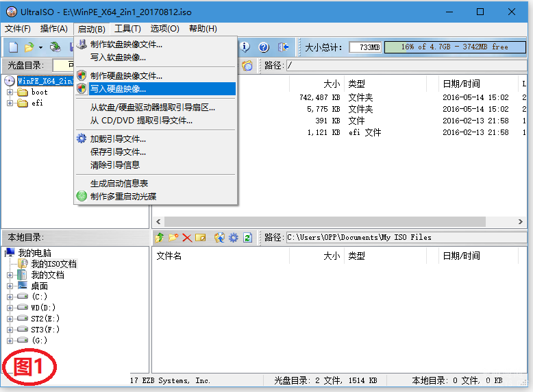Click the blue info icon in toolbar
This screenshot has height=392, width=533.
tap(245, 47)
